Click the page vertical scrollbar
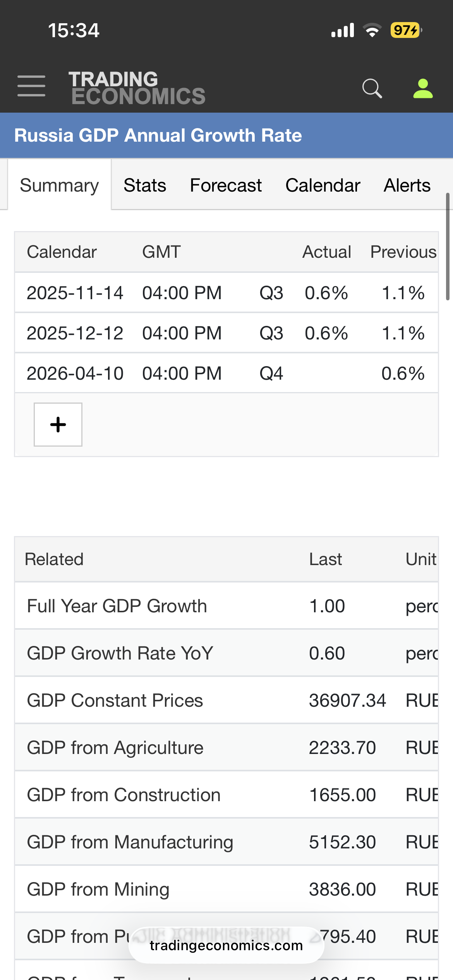The image size is (453, 980). click(448, 248)
